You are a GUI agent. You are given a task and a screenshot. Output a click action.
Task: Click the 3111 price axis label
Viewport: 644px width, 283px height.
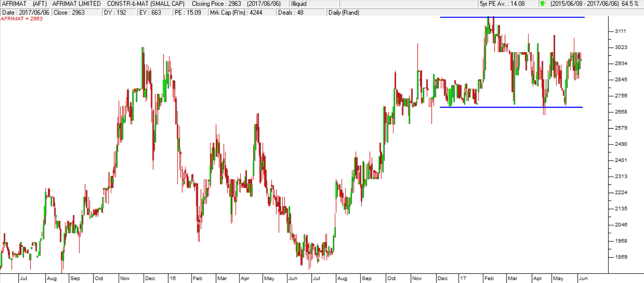(620, 31)
